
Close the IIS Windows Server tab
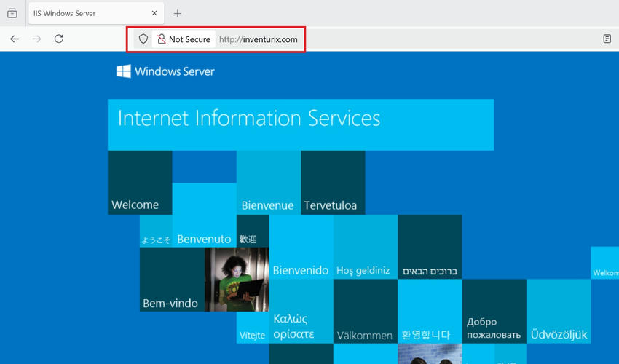(154, 13)
